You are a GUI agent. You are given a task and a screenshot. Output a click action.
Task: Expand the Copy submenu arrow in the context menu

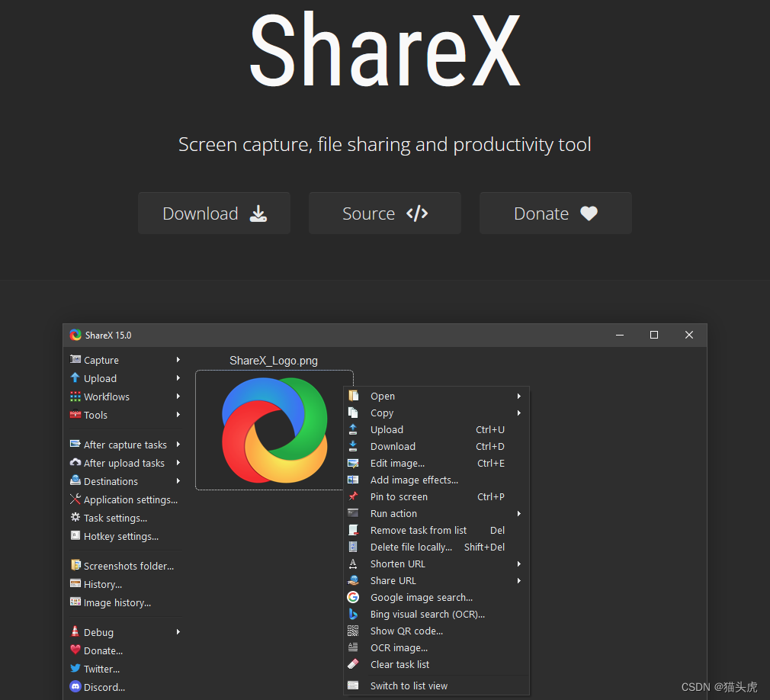pos(519,413)
